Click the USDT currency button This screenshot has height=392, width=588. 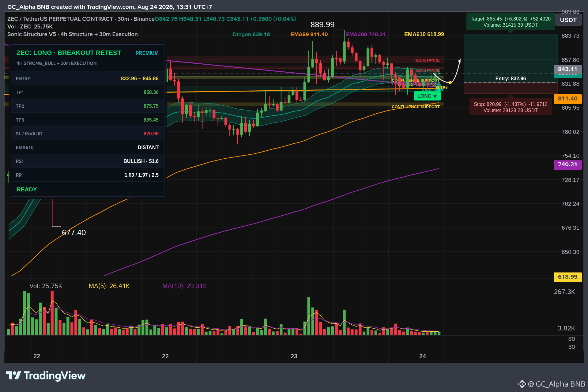pos(568,20)
